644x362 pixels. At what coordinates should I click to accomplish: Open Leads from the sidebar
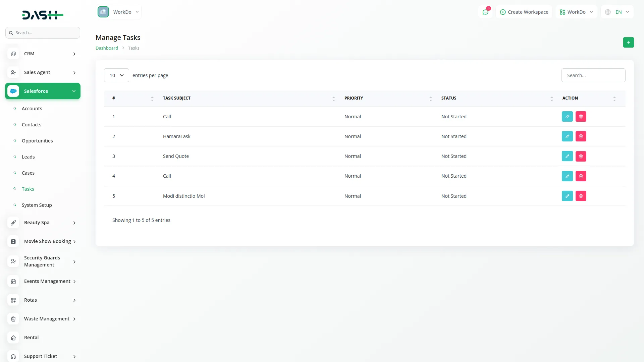coord(28,157)
